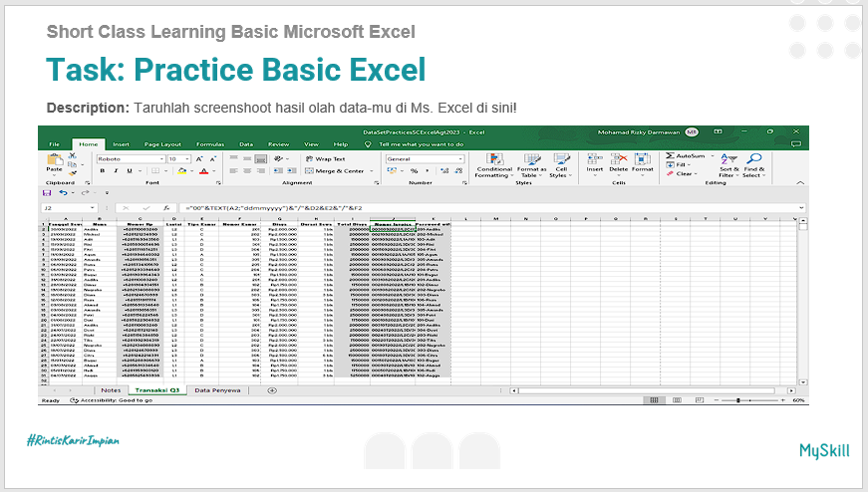Switch to the Page Layout tab

click(x=162, y=143)
